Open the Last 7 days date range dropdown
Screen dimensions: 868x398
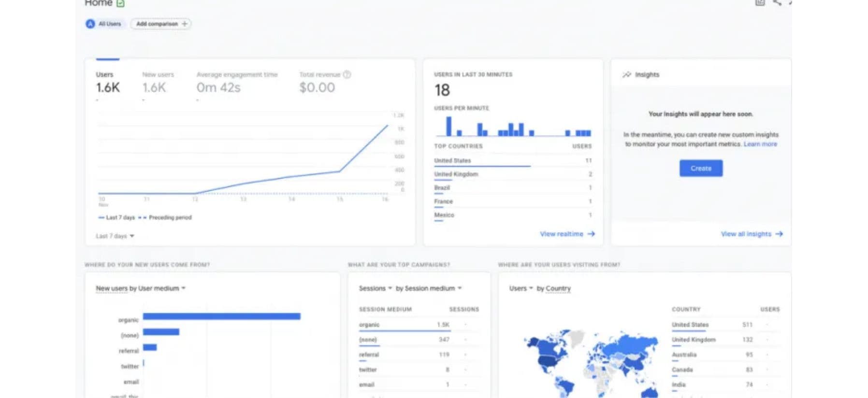[115, 236]
